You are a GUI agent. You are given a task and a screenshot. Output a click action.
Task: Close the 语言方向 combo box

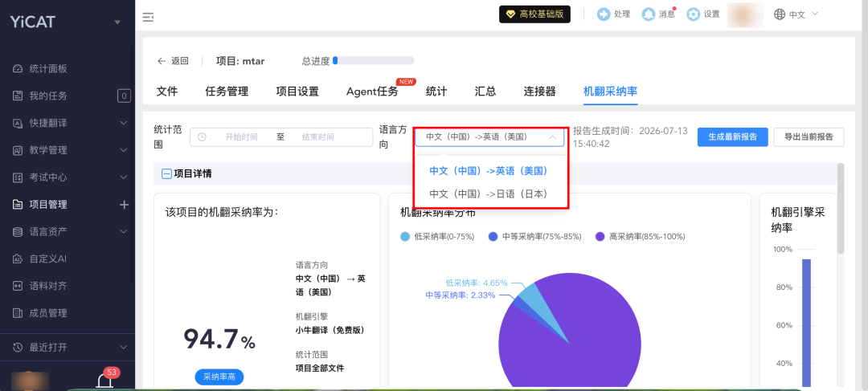[490, 136]
